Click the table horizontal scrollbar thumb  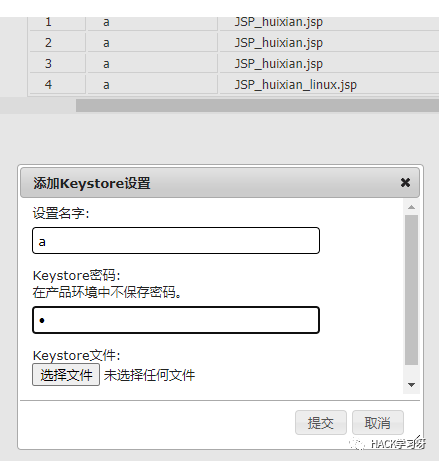click(x=257, y=105)
